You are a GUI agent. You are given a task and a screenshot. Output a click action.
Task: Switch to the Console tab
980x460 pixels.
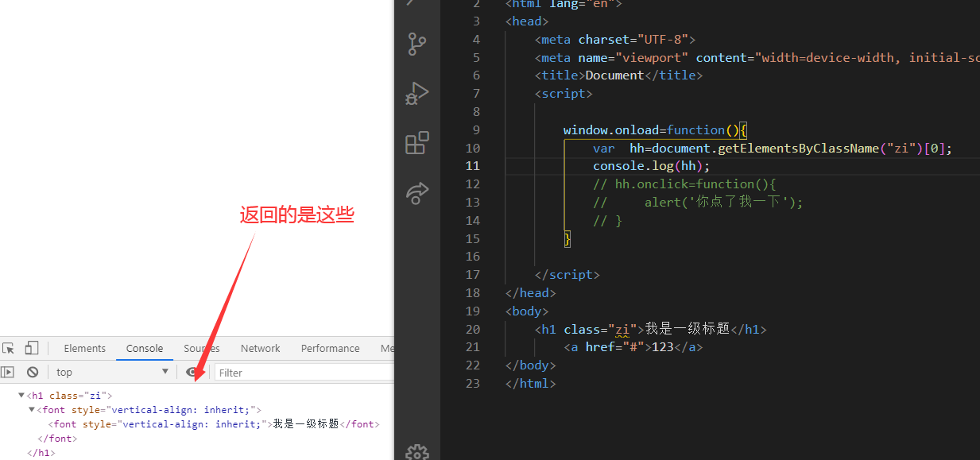point(145,348)
